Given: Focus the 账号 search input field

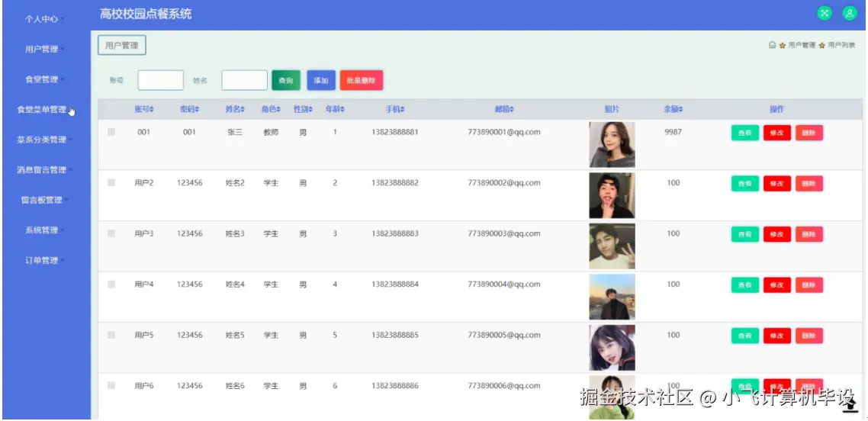Looking at the screenshot, I should (160, 80).
